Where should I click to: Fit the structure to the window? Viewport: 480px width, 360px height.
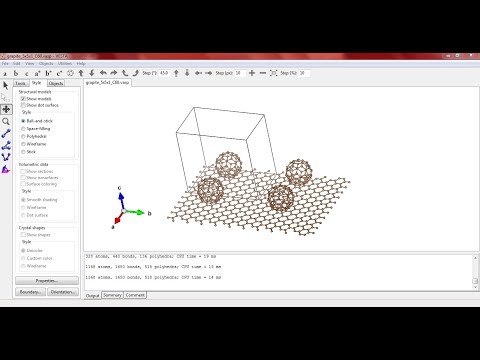pos(273,73)
